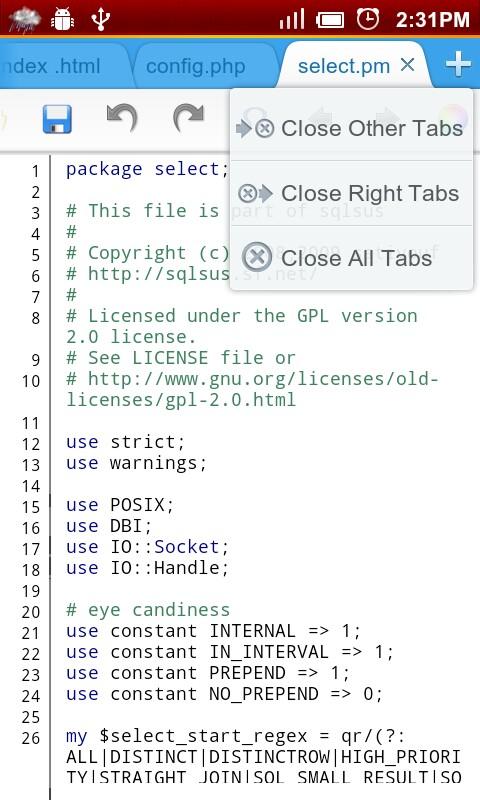
Task: Tap the USB connection status icon
Action: 100,19
